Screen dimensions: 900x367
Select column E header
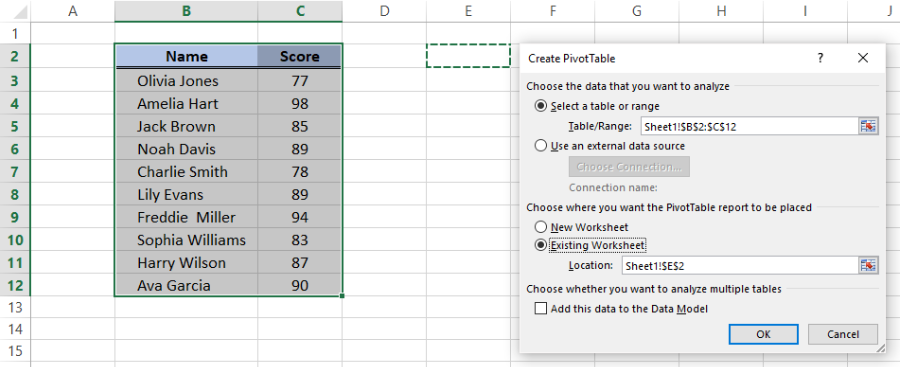[468, 11]
